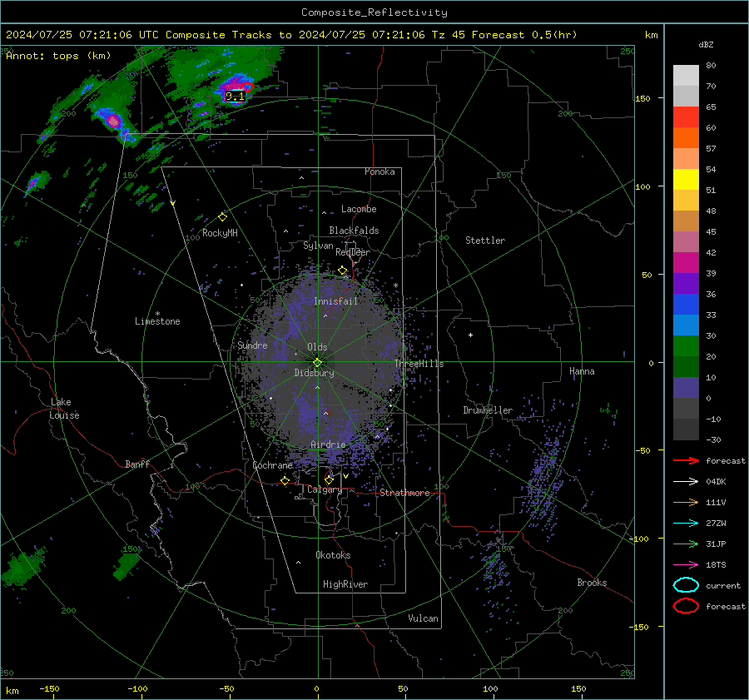Click the yellow diamond next to Cochrane
Viewport: 749px width, 700px height.
pyautogui.click(x=285, y=480)
